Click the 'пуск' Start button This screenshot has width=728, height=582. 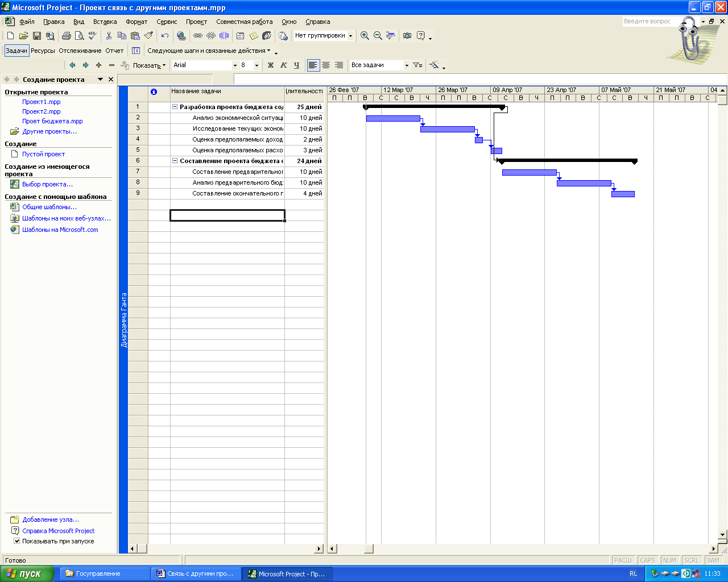[x=27, y=573]
